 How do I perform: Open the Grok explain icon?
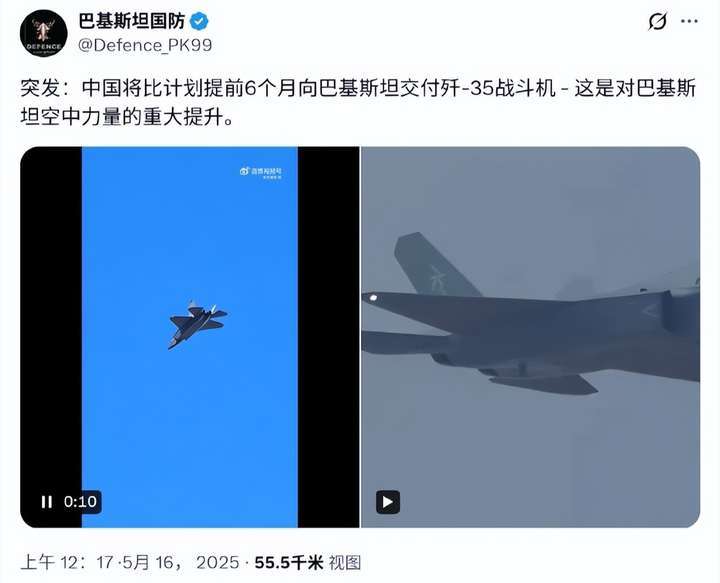658,22
